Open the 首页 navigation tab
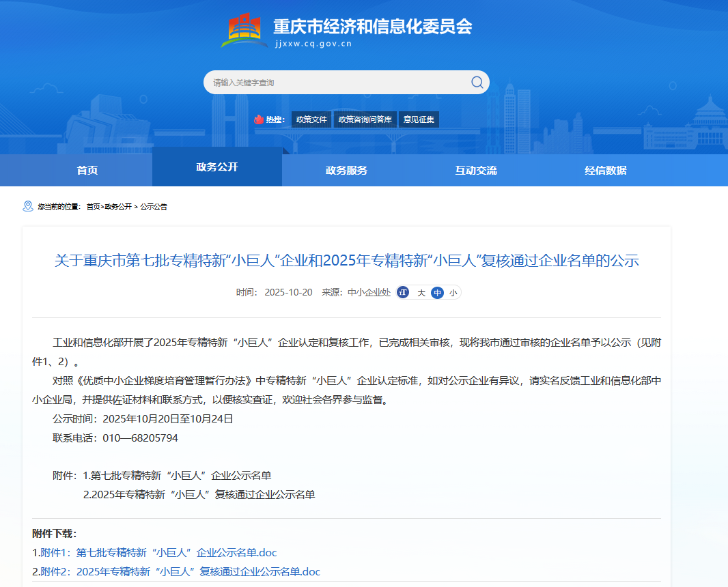This screenshot has width=728, height=587. [87, 171]
